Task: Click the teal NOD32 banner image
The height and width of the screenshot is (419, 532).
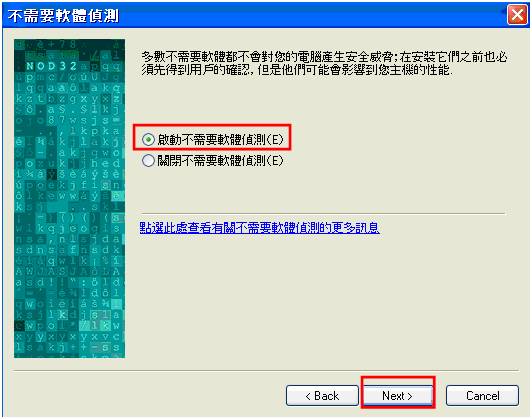Action: pos(70,198)
